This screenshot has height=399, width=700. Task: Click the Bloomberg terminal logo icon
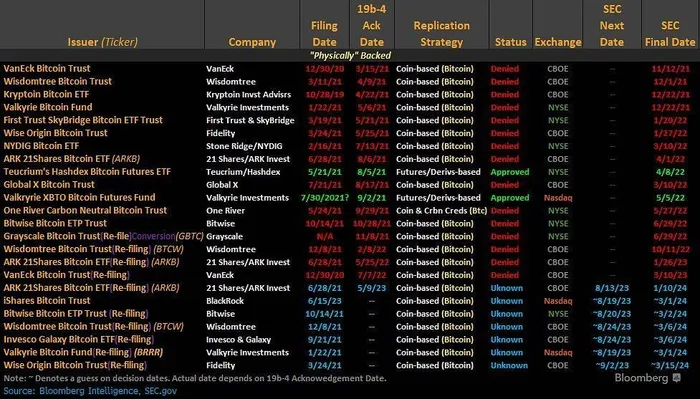point(677,378)
